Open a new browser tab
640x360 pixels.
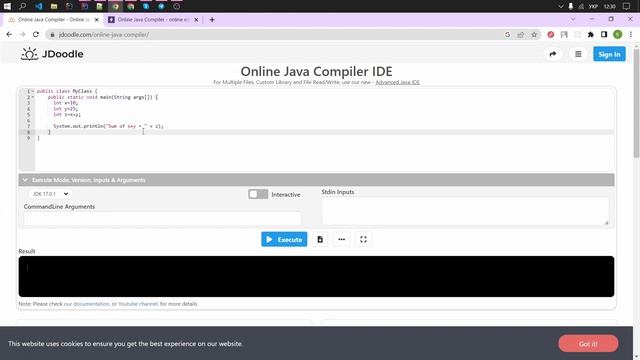[x=212, y=20]
